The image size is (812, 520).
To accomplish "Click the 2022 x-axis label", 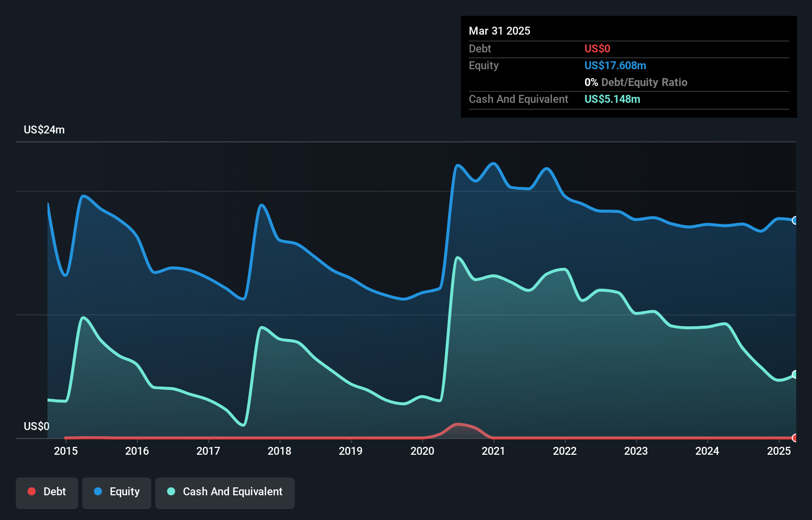I will tap(565, 451).
